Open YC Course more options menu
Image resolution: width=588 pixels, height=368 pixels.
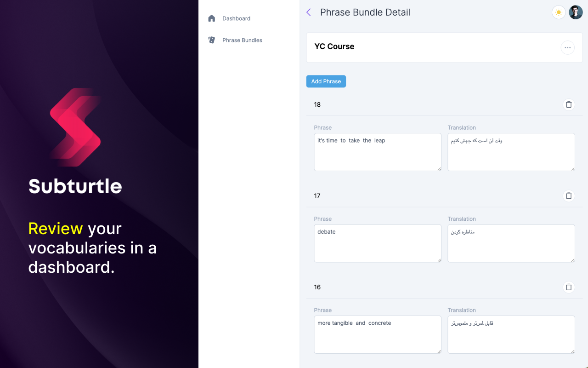[567, 47]
